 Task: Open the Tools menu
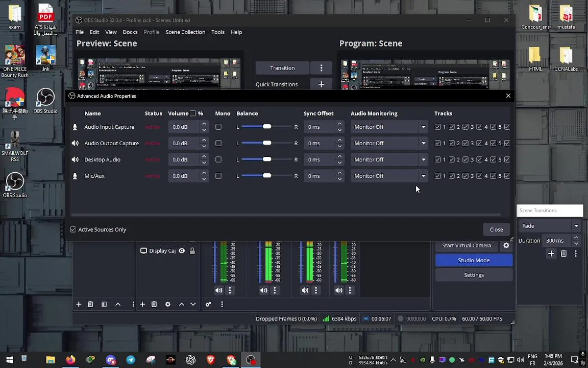click(218, 32)
